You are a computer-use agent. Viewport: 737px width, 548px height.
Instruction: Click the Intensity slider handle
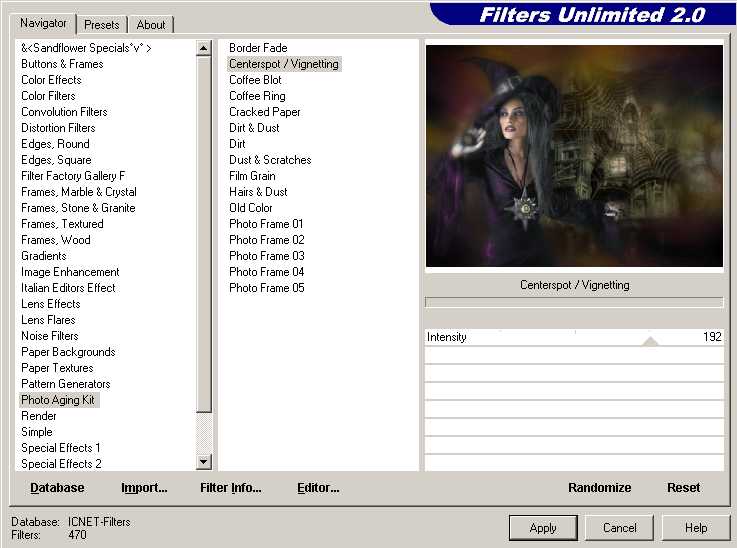click(x=650, y=341)
